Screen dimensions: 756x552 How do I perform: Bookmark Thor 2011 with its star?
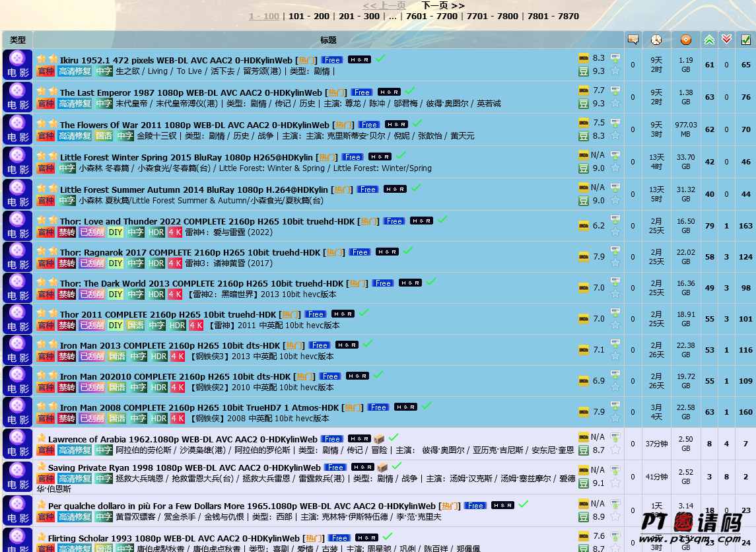click(615, 325)
